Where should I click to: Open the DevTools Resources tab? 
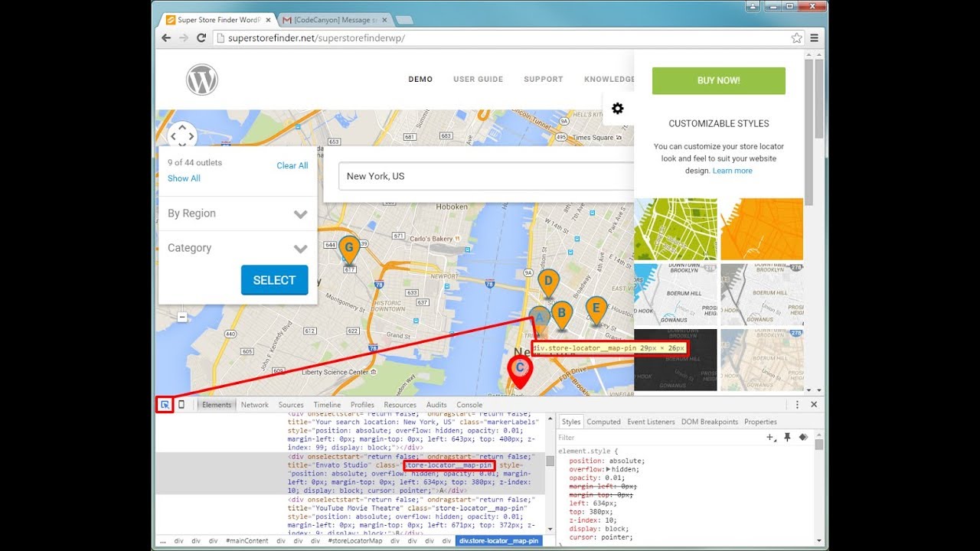(x=400, y=405)
